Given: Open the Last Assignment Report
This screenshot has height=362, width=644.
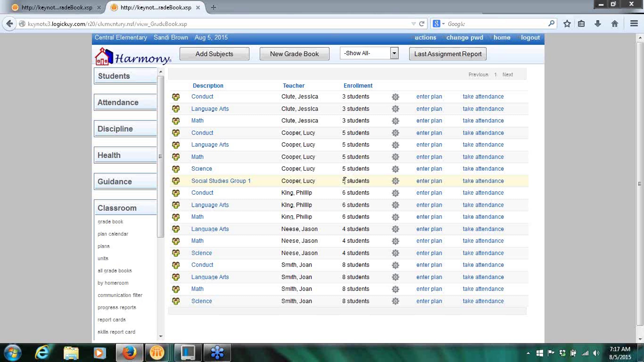Looking at the screenshot, I should (448, 54).
